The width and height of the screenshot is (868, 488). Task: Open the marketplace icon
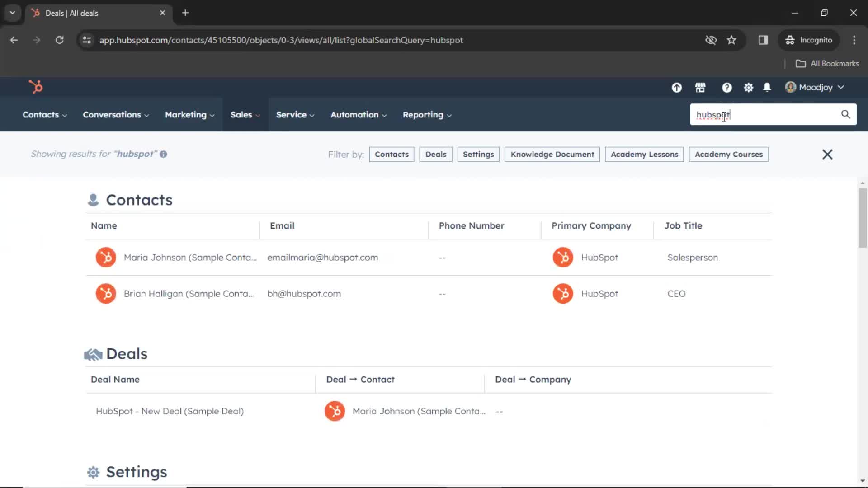point(700,88)
